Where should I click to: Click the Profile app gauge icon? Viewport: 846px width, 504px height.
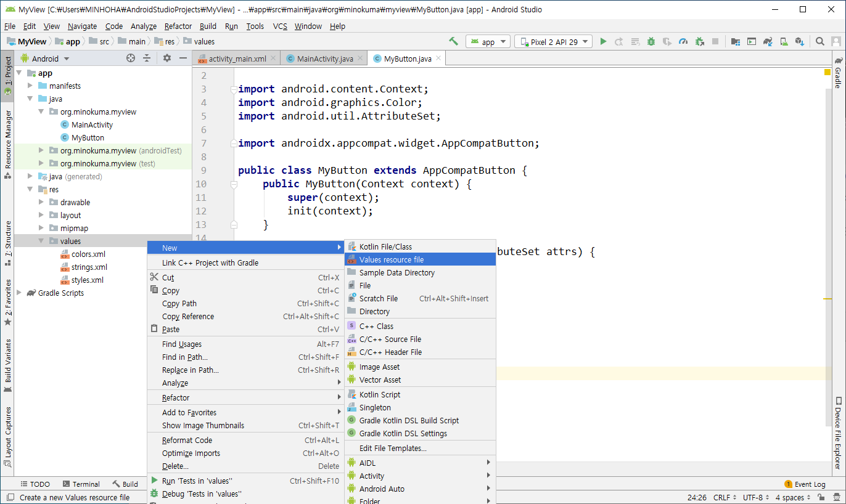coord(683,41)
